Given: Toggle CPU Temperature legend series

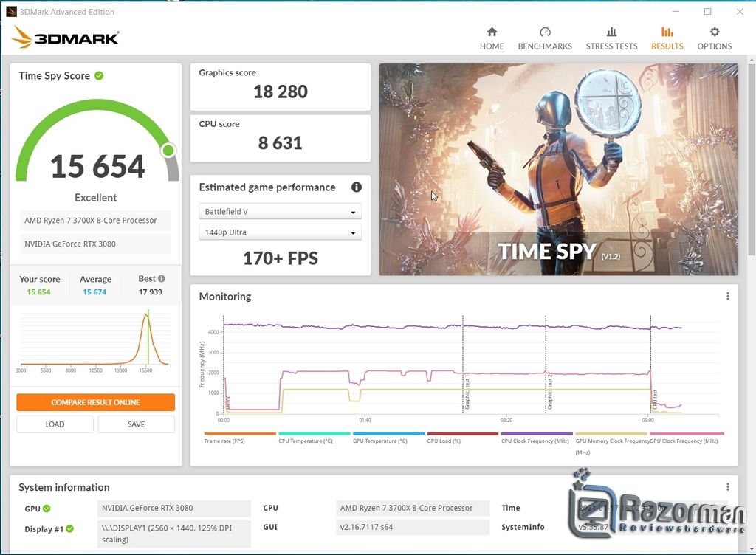Looking at the screenshot, I should click(314, 438).
